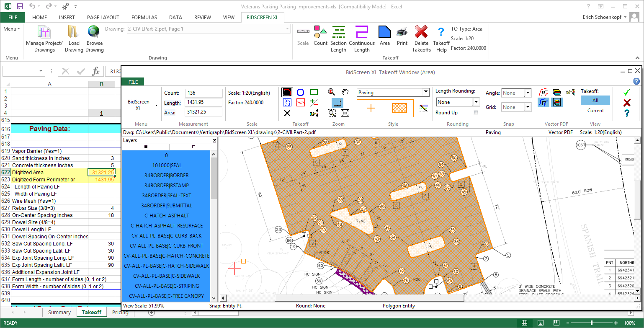Click the Delete Takeoffs red X icon

pos(421,39)
